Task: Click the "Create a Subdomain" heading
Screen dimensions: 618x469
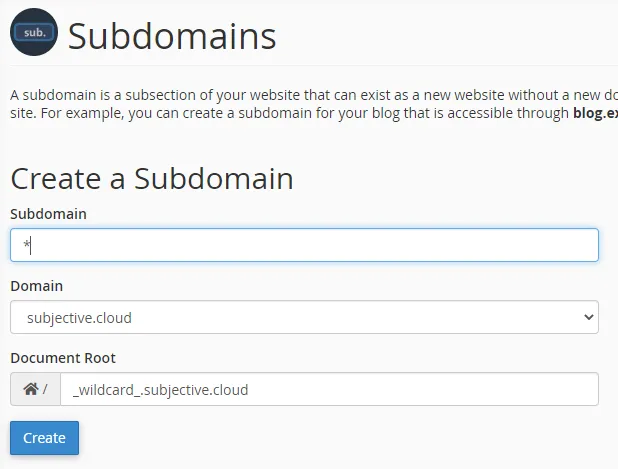Action: point(152,179)
